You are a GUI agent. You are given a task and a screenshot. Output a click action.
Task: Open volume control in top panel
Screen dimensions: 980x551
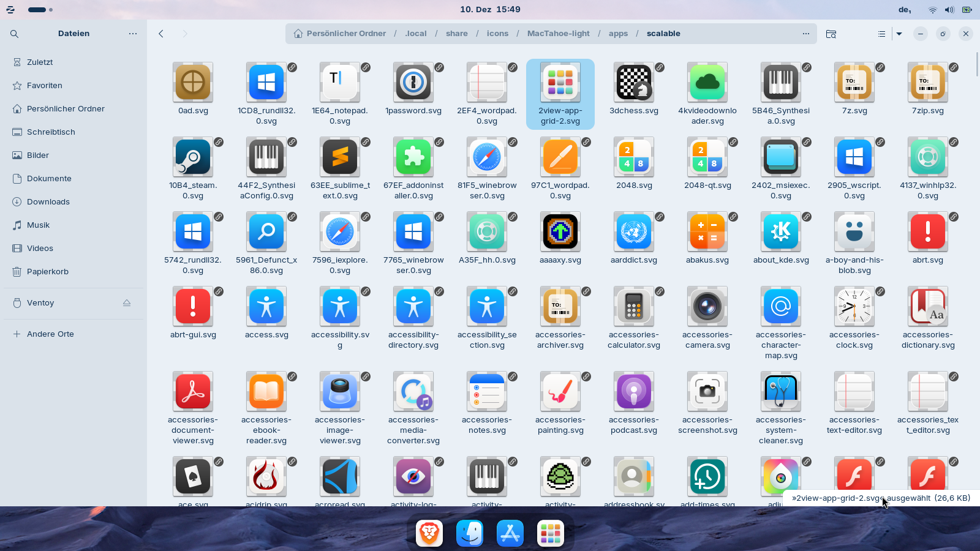pos(949,10)
